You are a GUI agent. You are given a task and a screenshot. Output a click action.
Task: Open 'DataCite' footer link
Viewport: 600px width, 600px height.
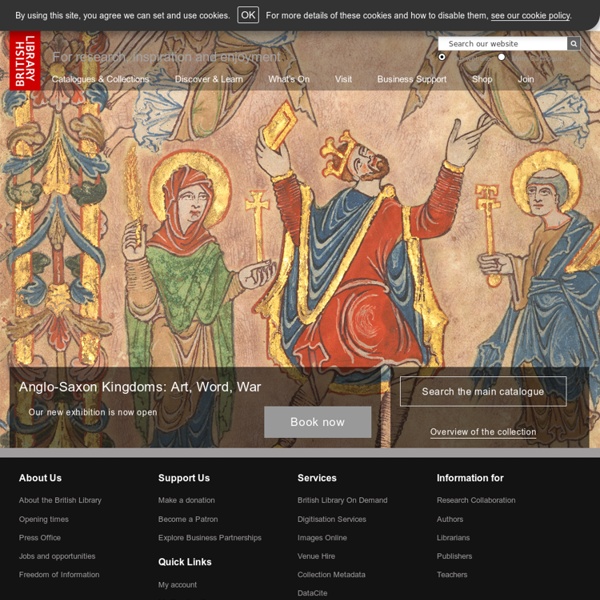[x=312, y=593]
